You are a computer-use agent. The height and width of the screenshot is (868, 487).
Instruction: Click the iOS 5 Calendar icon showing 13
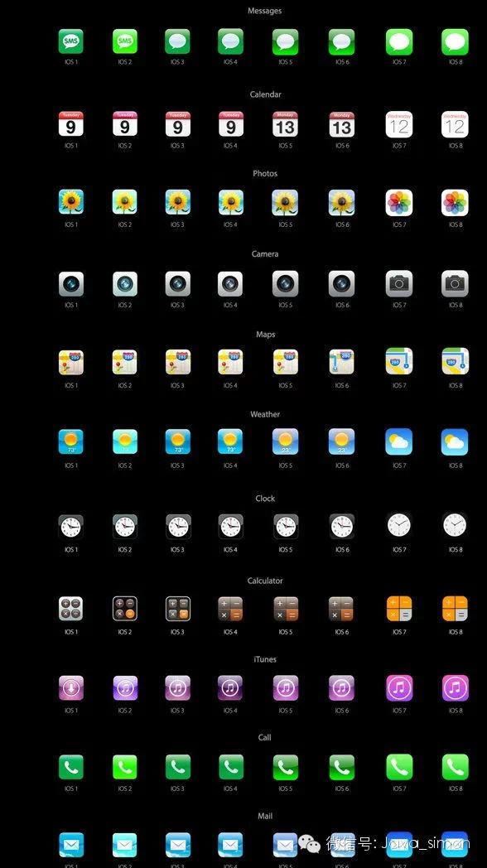pyautogui.click(x=286, y=124)
